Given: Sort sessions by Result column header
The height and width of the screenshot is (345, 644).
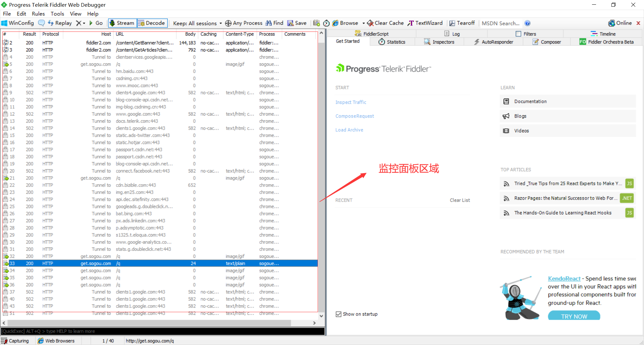Looking at the screenshot, I should pos(29,34).
